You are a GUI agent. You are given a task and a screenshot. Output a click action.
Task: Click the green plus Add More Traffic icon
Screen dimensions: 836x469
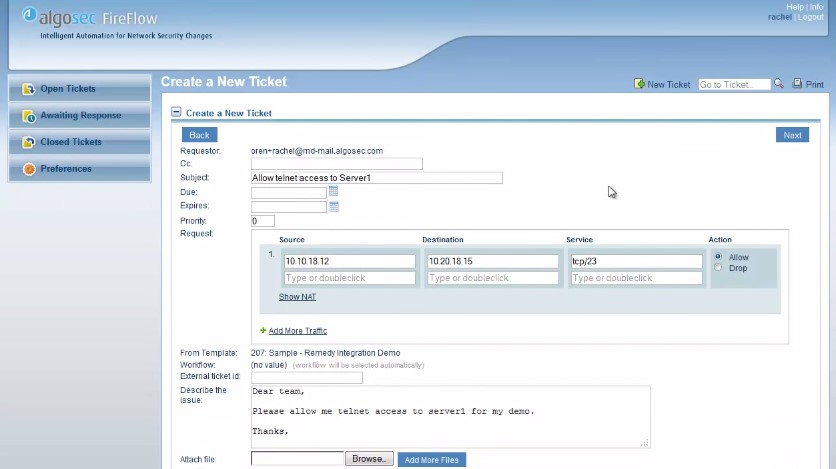(263, 330)
